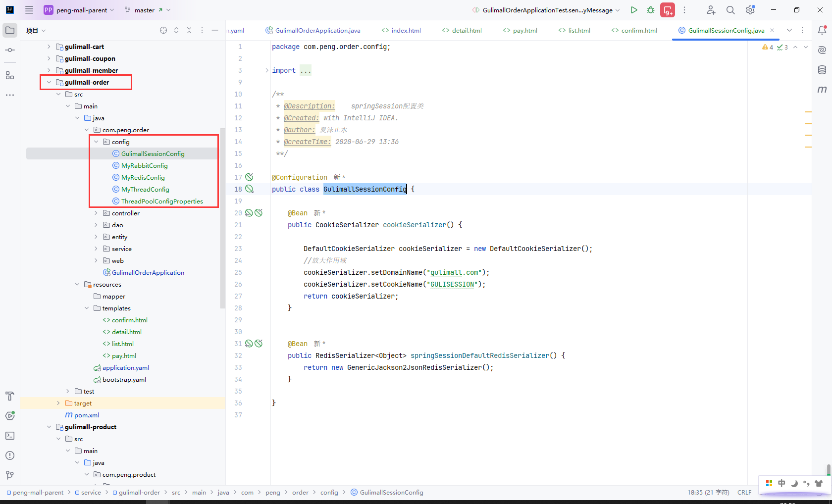Go to next highlighted error arrow
The image size is (832, 504).
click(806, 47)
